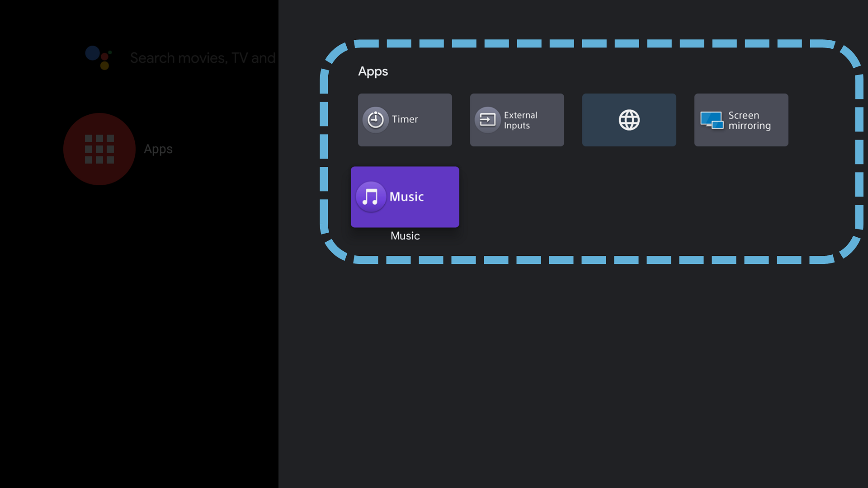
Task: Open the External Inputs tile
Action: point(517,120)
